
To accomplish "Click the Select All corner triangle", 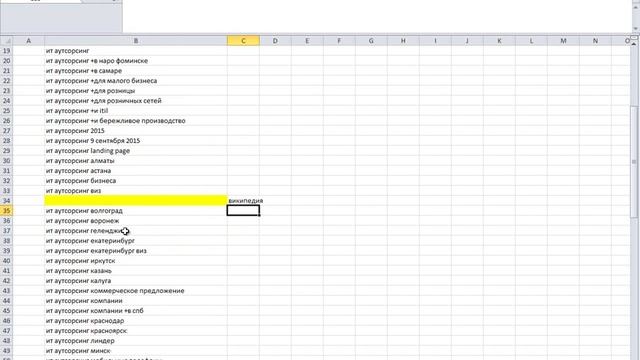I will (x=7, y=41).
